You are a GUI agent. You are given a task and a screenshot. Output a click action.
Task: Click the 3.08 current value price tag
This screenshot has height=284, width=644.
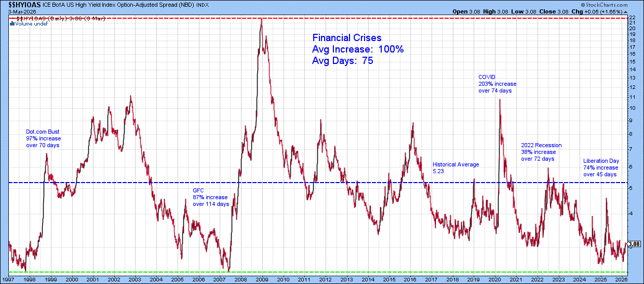[x=634, y=244]
